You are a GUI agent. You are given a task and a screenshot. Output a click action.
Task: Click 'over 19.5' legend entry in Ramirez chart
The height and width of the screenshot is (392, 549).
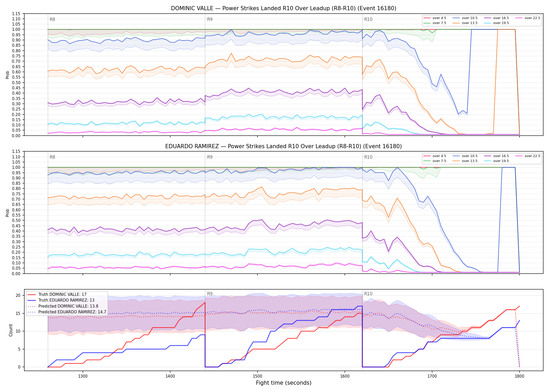[496, 161]
